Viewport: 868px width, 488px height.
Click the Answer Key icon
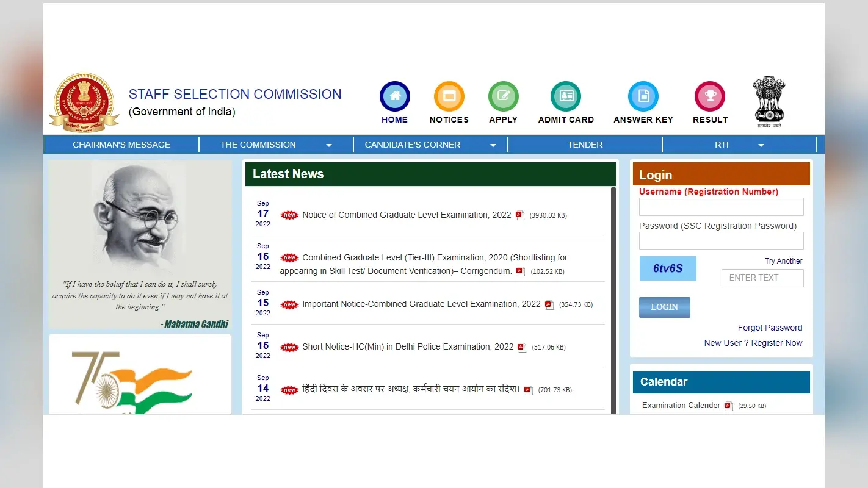(643, 96)
